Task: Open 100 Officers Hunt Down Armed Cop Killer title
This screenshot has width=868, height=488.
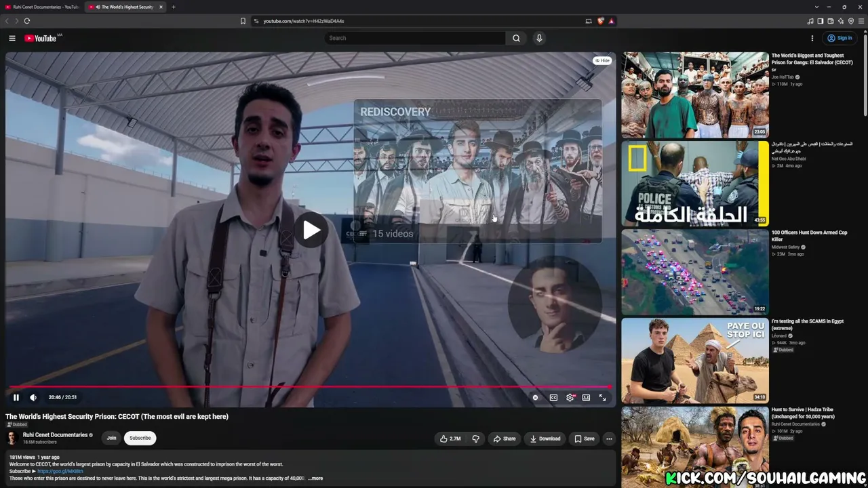Action: 809,236
